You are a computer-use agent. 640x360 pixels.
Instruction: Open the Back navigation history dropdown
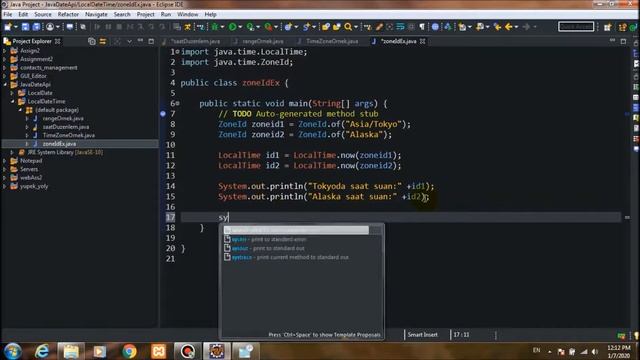(516, 27)
